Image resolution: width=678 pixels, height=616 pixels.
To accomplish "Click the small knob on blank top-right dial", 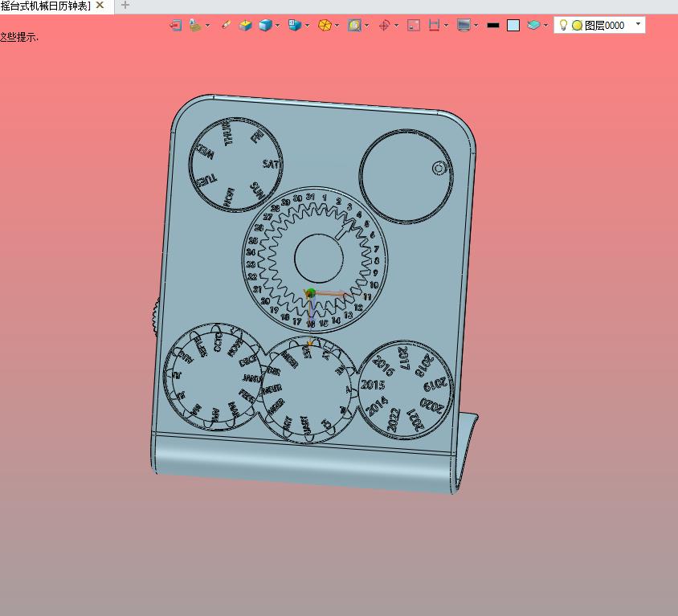I will pos(439,168).
